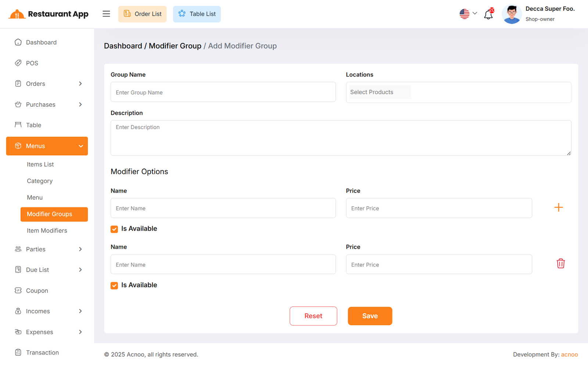The width and height of the screenshot is (588, 366).
Task: Click the Order List button
Action: pos(142,14)
